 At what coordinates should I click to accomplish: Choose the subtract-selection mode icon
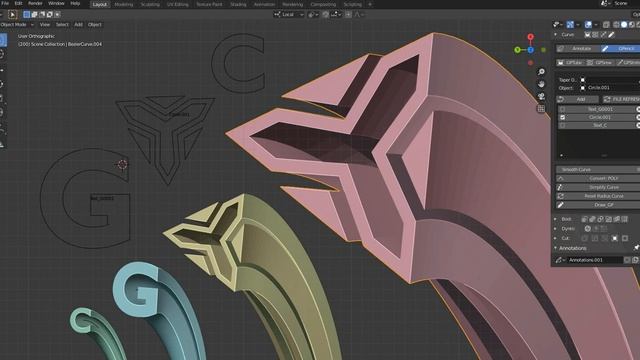(x=42, y=15)
